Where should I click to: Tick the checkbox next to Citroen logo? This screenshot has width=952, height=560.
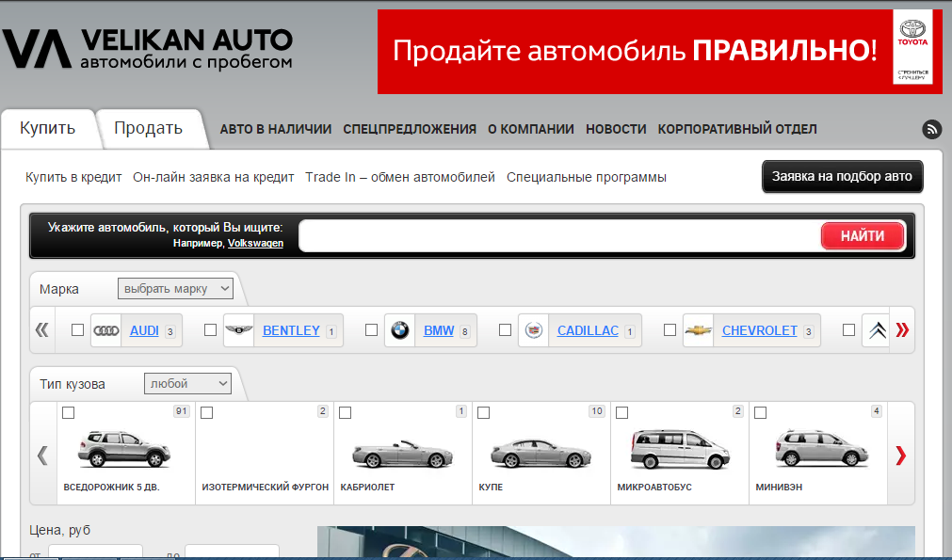click(849, 330)
